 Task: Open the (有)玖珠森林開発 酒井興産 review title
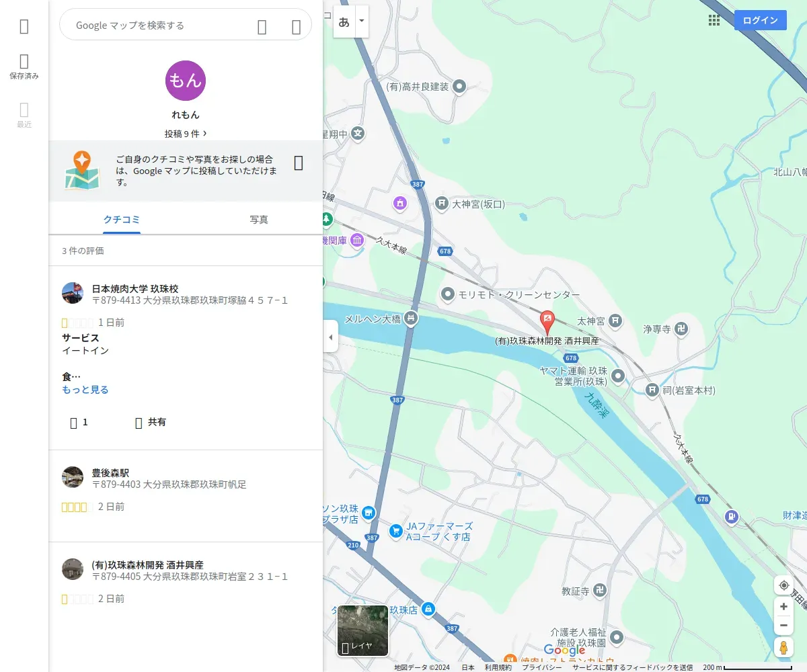pyautogui.click(x=148, y=565)
